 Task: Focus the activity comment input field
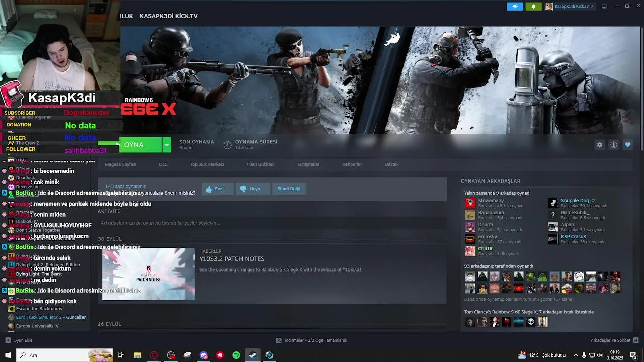tap(272, 223)
